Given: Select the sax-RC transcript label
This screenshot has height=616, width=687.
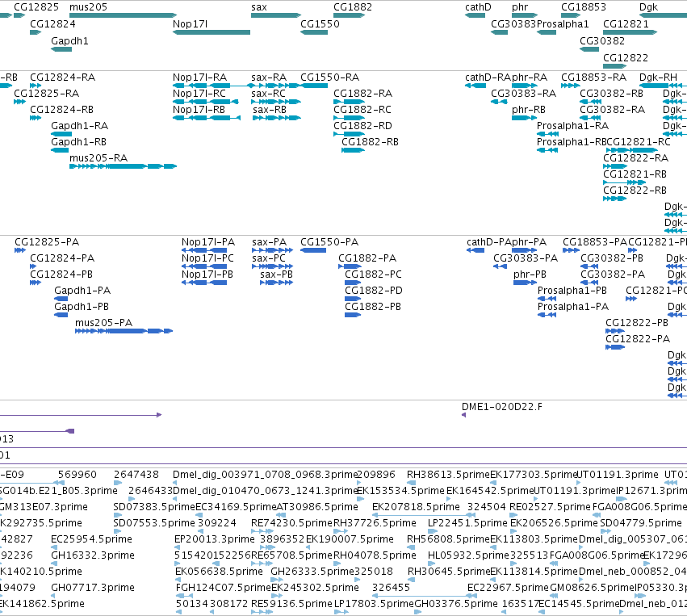Looking at the screenshot, I should 268,94.
